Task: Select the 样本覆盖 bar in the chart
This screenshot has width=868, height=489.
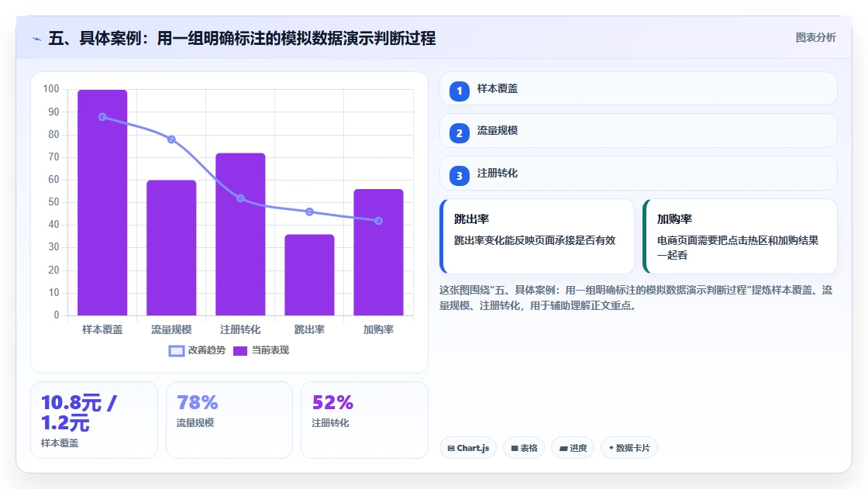Action: click(x=102, y=203)
